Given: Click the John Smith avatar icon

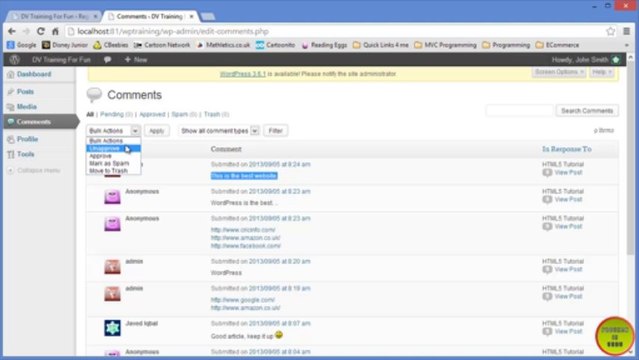Looking at the screenshot, I should [616, 60].
